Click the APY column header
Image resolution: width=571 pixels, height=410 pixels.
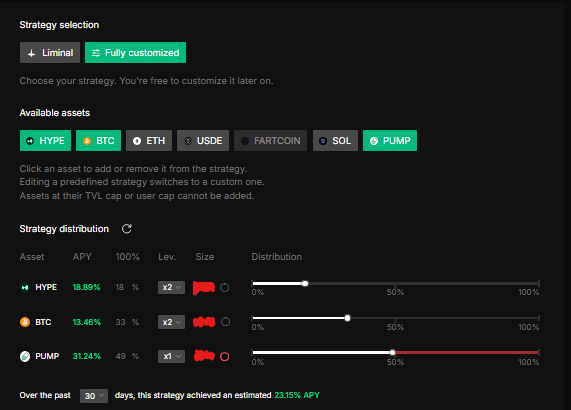[x=82, y=257]
